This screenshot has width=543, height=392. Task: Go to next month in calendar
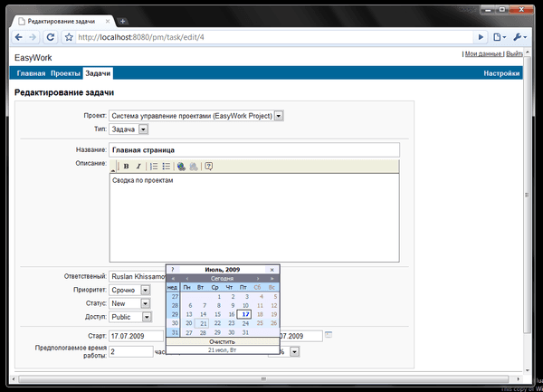[258, 279]
